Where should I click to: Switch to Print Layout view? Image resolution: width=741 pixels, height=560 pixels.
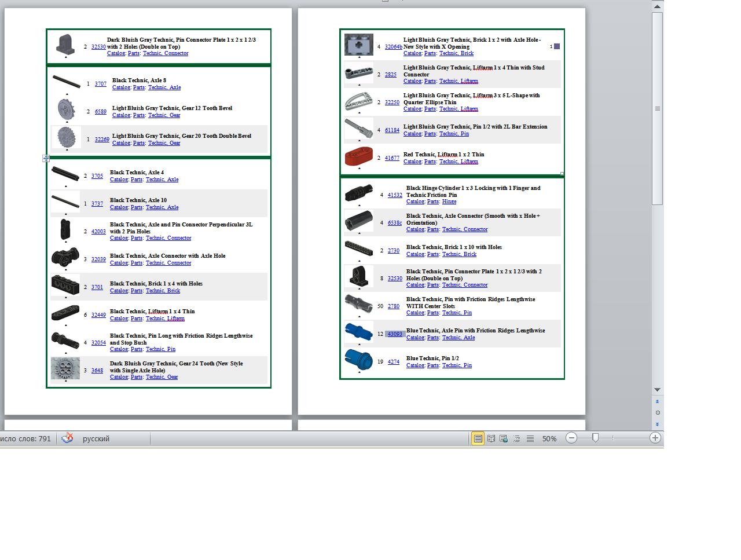[478, 439]
